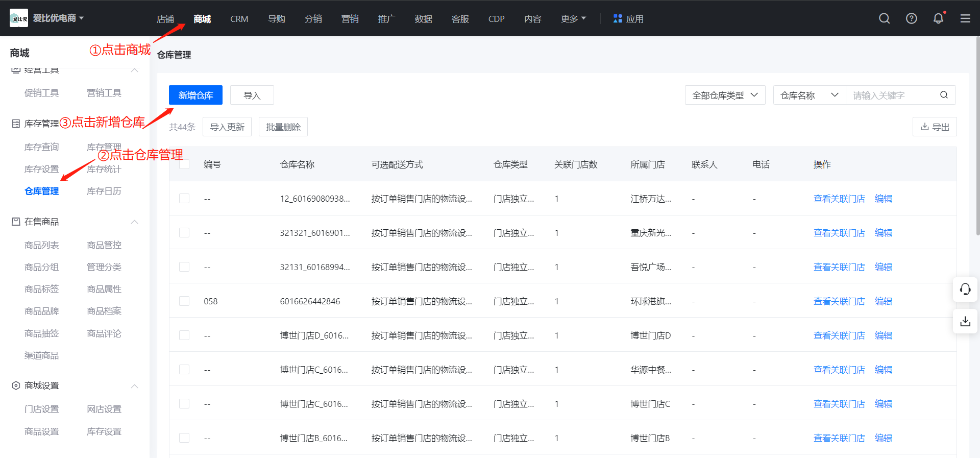Open the help question mark icon

[x=912, y=18]
